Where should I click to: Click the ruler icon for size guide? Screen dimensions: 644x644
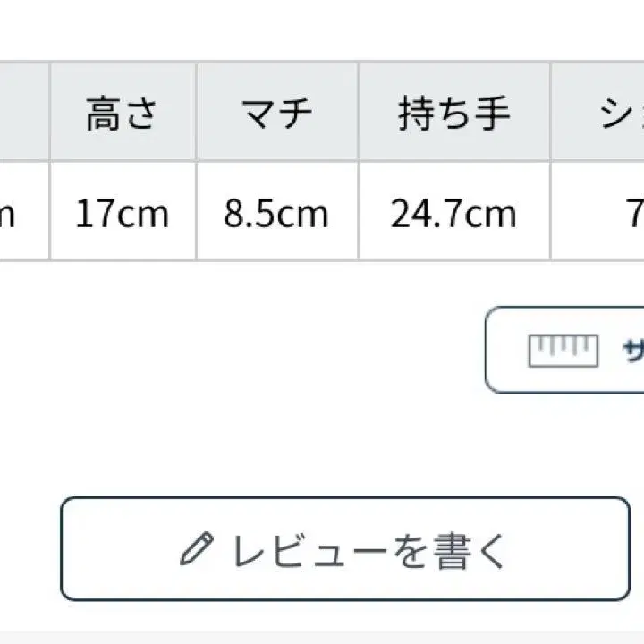(563, 350)
